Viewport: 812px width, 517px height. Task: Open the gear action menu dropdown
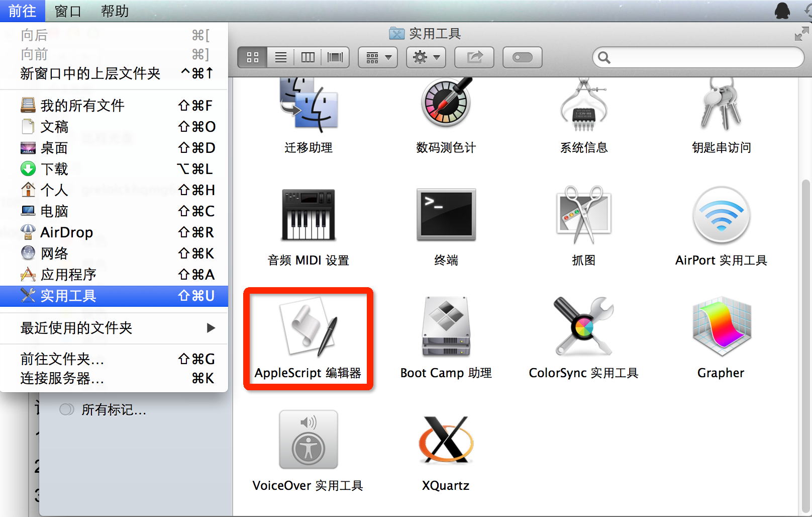click(x=426, y=57)
